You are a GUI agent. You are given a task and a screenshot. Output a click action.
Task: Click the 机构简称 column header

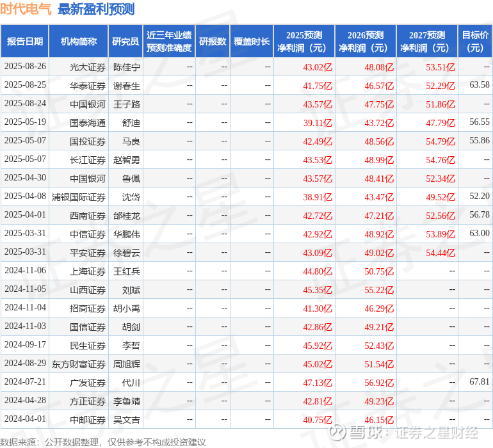(79, 41)
